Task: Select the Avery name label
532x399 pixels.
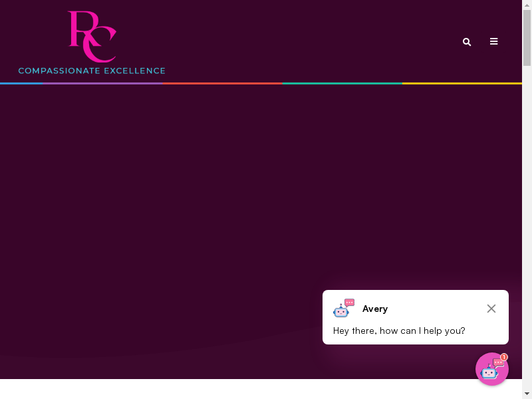Action: point(375,309)
